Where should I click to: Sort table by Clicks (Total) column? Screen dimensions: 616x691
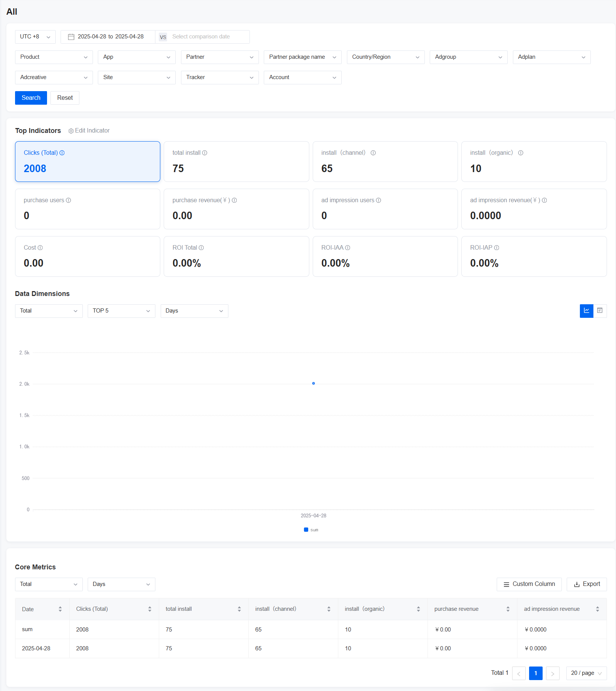pyautogui.click(x=149, y=609)
